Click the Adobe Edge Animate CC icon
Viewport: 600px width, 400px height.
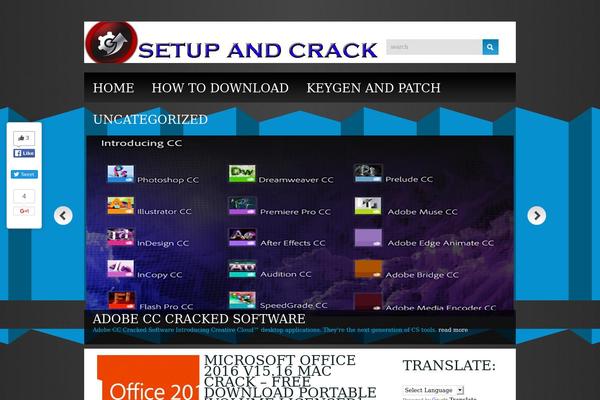(x=368, y=237)
